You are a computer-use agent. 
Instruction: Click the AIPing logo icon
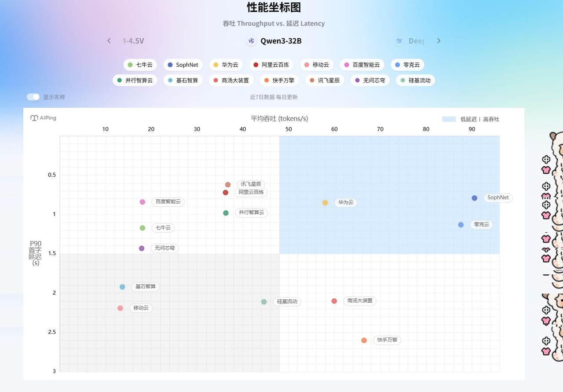pyautogui.click(x=34, y=118)
